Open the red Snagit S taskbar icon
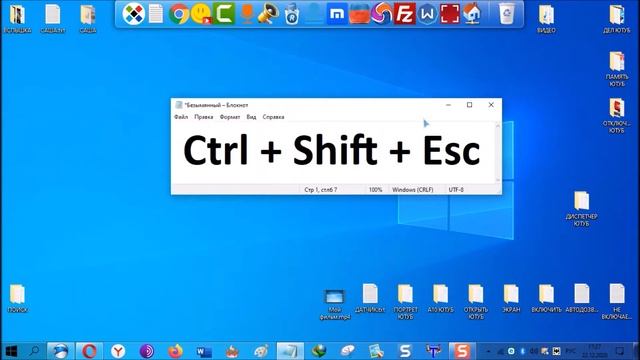 click(462, 351)
